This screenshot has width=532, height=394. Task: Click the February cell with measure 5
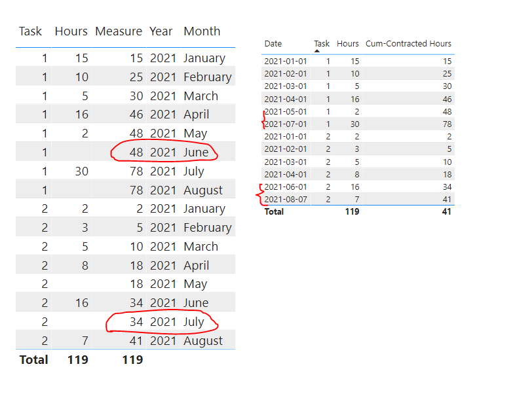[x=207, y=228]
